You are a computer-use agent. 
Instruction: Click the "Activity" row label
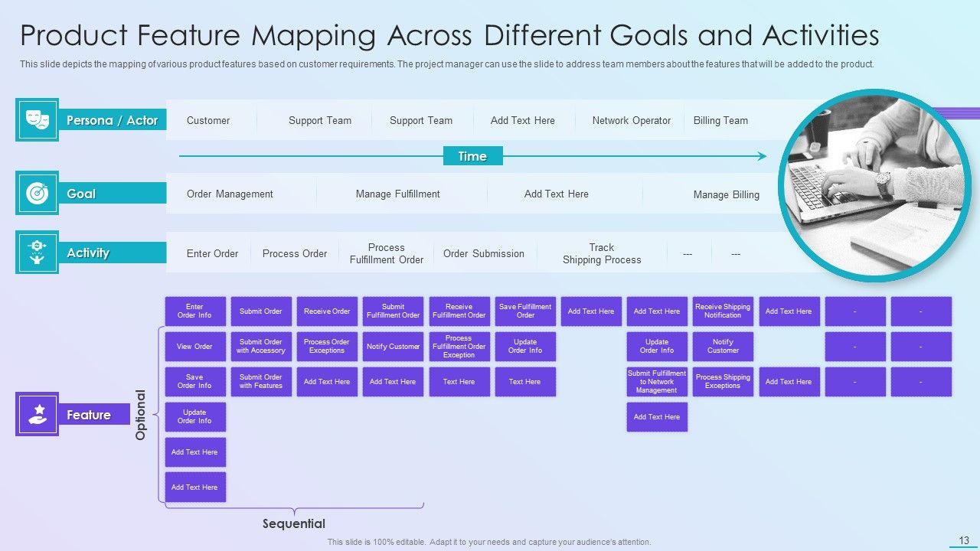(x=112, y=253)
